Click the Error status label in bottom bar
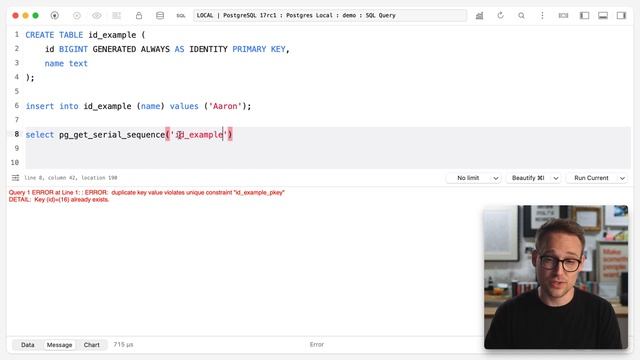The height and width of the screenshot is (360, 640). coord(317,345)
